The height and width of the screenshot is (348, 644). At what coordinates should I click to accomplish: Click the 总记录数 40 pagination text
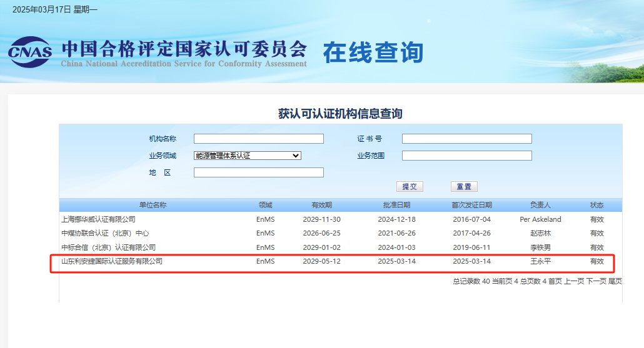click(471, 281)
